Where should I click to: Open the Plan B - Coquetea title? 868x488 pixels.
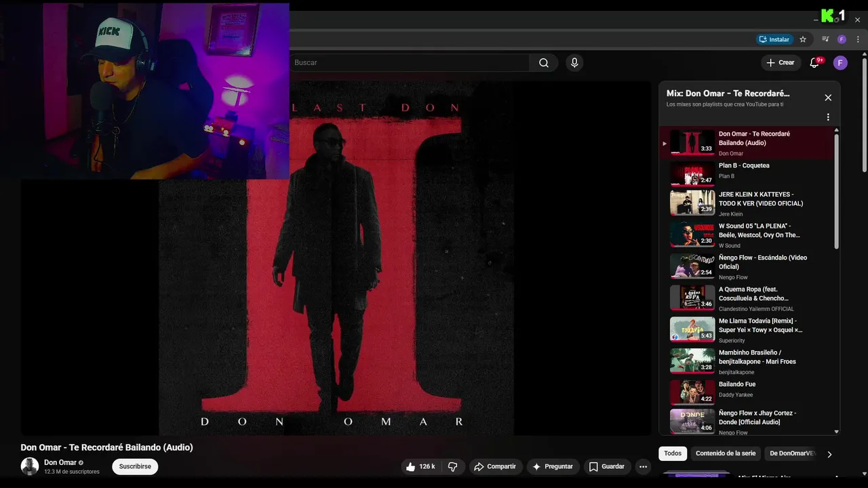point(744,165)
